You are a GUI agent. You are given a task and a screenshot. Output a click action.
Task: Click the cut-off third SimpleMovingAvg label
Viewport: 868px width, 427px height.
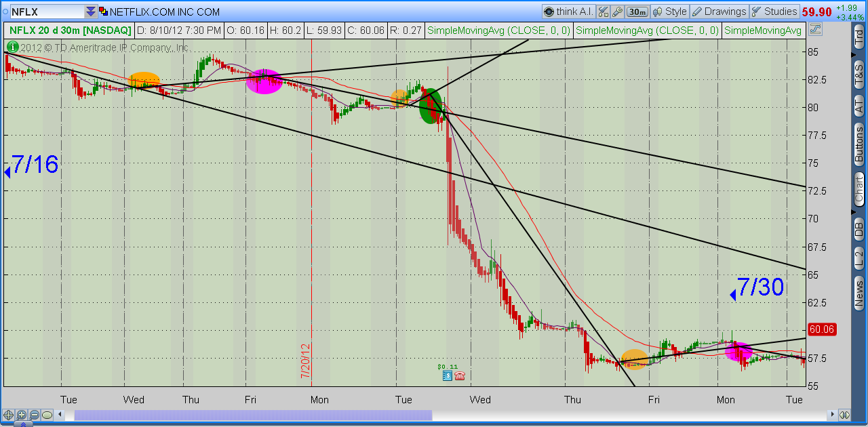click(763, 30)
